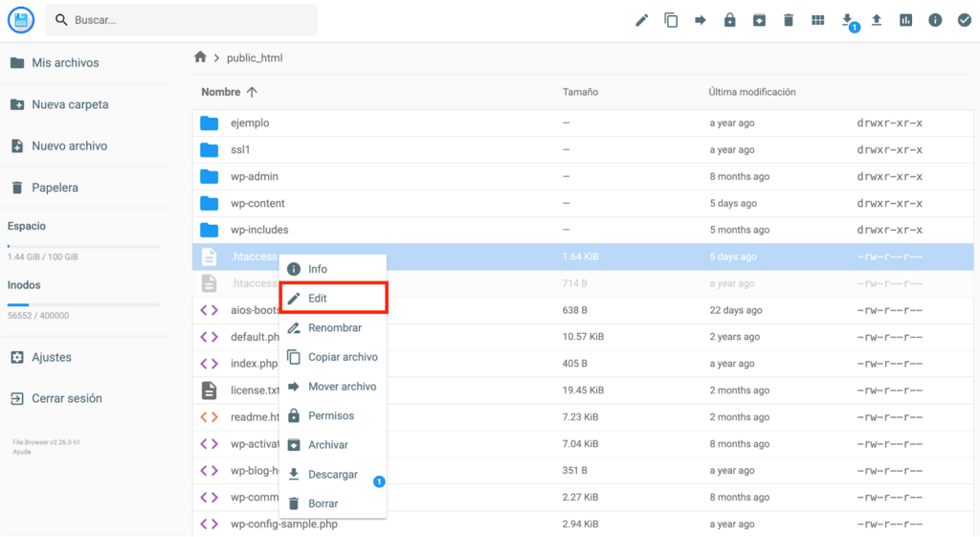
Task: Choose Edit from the context menu
Action: tap(332, 299)
